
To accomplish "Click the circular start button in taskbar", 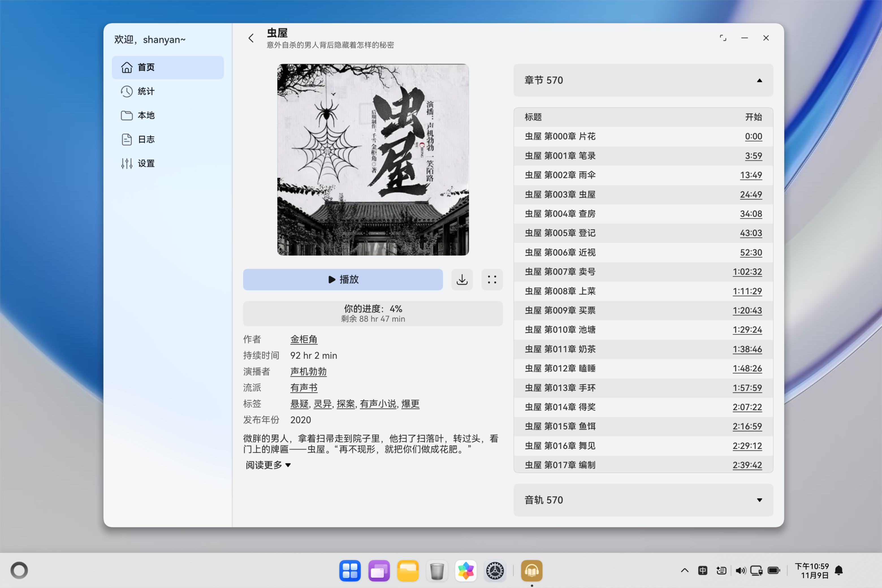I will [19, 570].
